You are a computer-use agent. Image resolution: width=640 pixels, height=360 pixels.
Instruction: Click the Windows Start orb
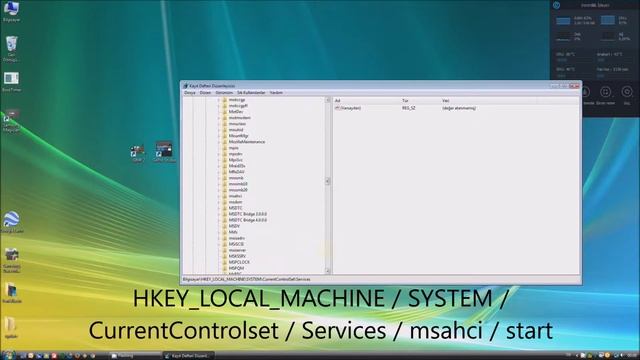click(8, 356)
